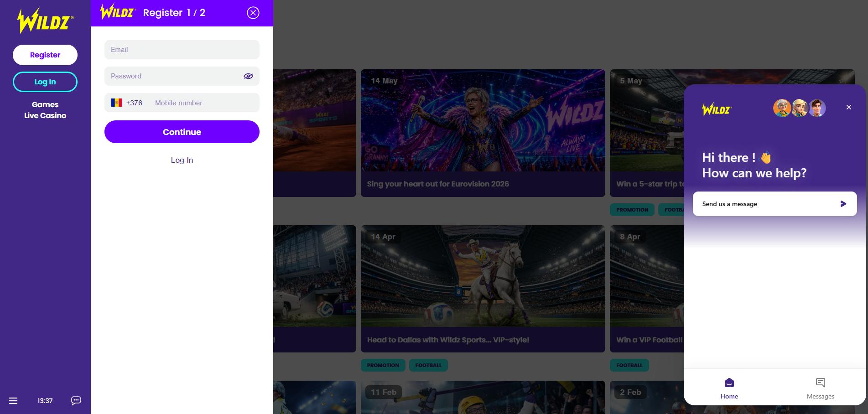Click the Send us a message box
This screenshot has width=868, height=414.
point(775,204)
